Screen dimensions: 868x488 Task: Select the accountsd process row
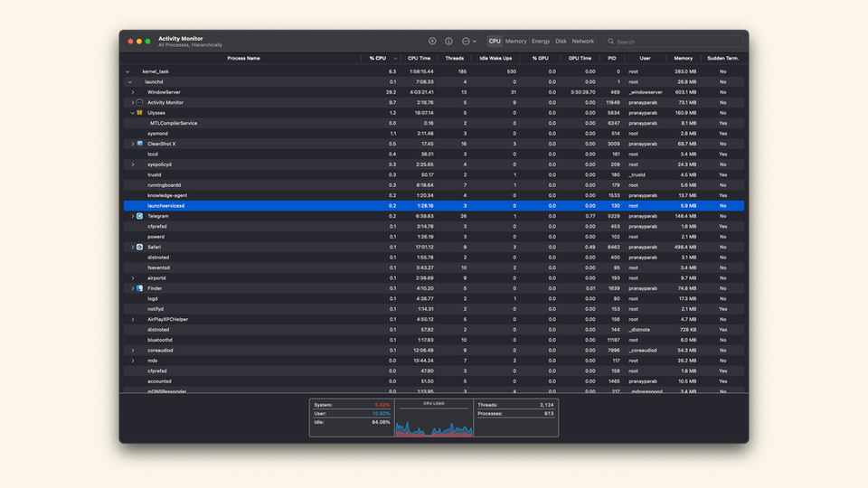click(x=433, y=381)
